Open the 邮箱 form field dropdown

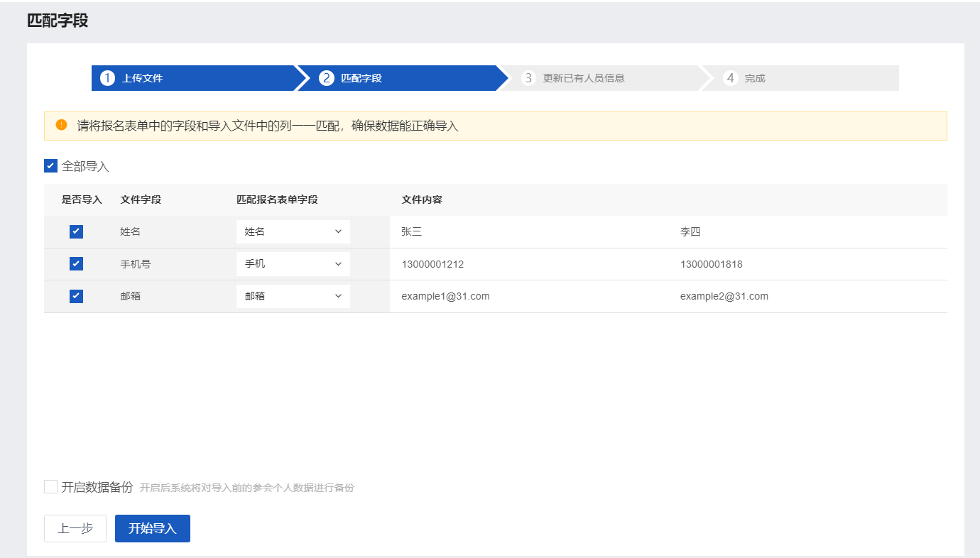293,296
